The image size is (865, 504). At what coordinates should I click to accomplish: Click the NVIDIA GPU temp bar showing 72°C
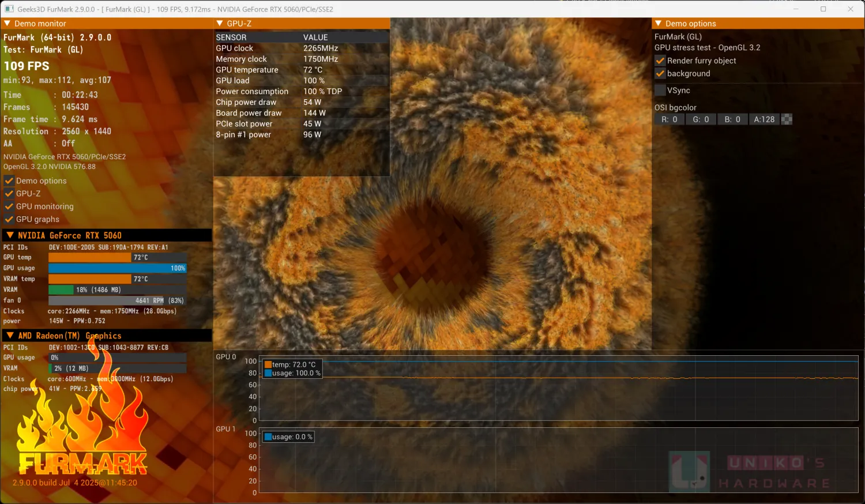(117, 257)
